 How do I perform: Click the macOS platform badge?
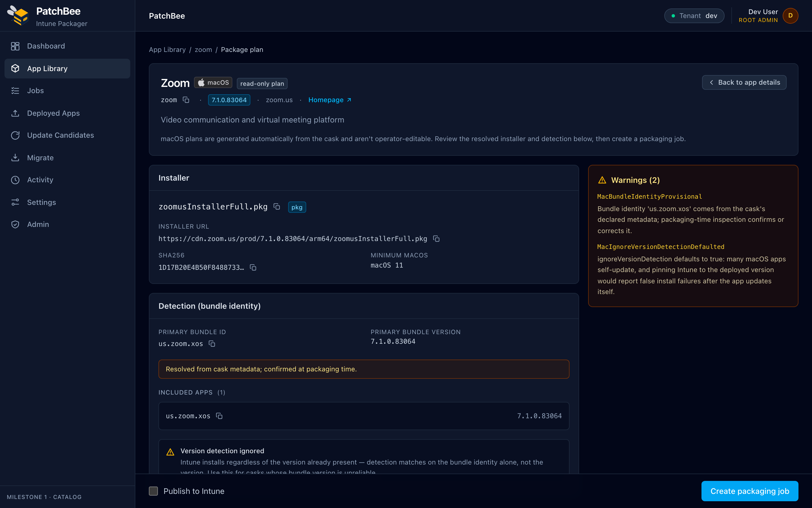pos(213,83)
